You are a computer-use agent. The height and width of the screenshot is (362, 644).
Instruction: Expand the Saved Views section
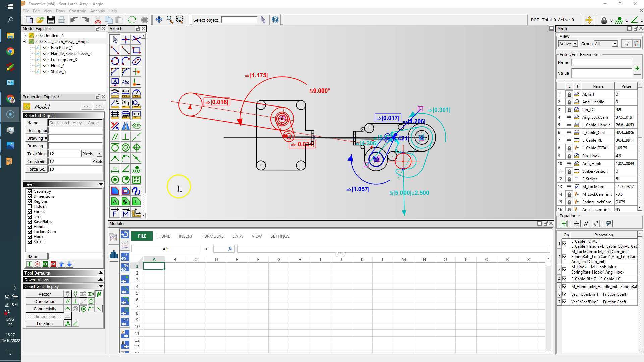[100, 280]
